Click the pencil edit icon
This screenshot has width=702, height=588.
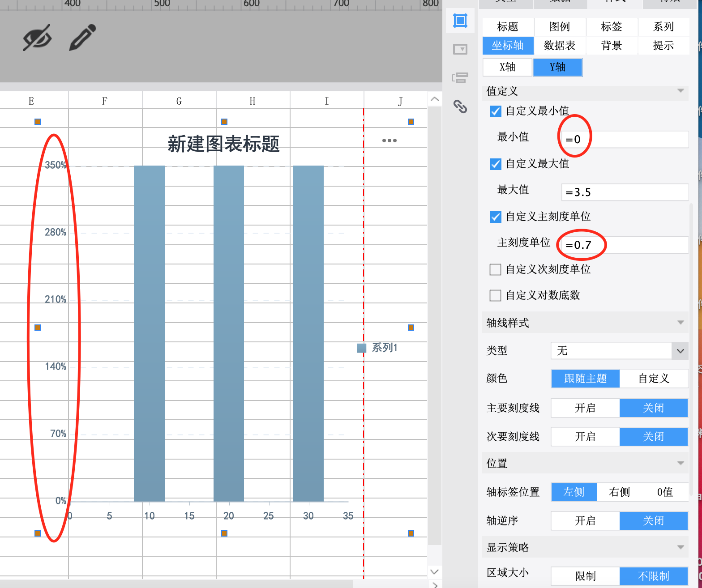pyautogui.click(x=83, y=38)
